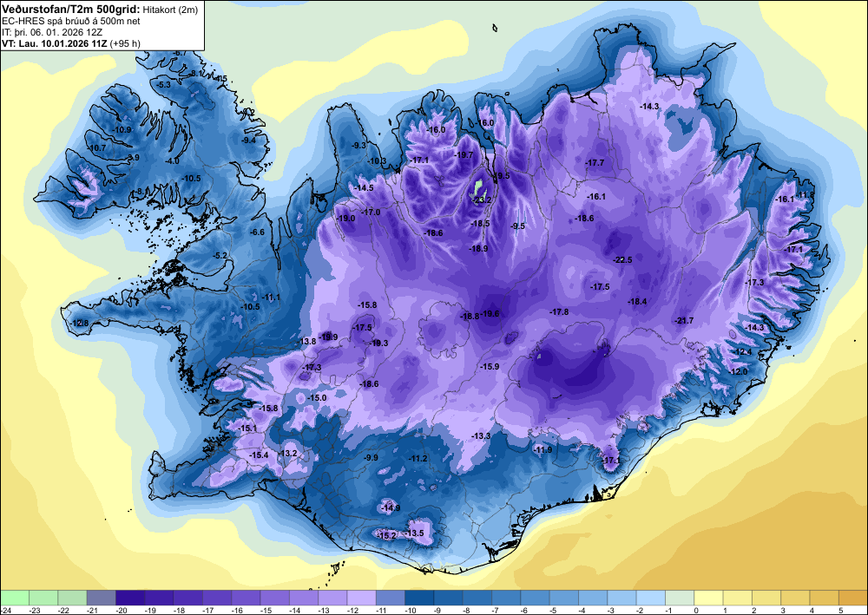Click the -13.3 temperature value

481,435
